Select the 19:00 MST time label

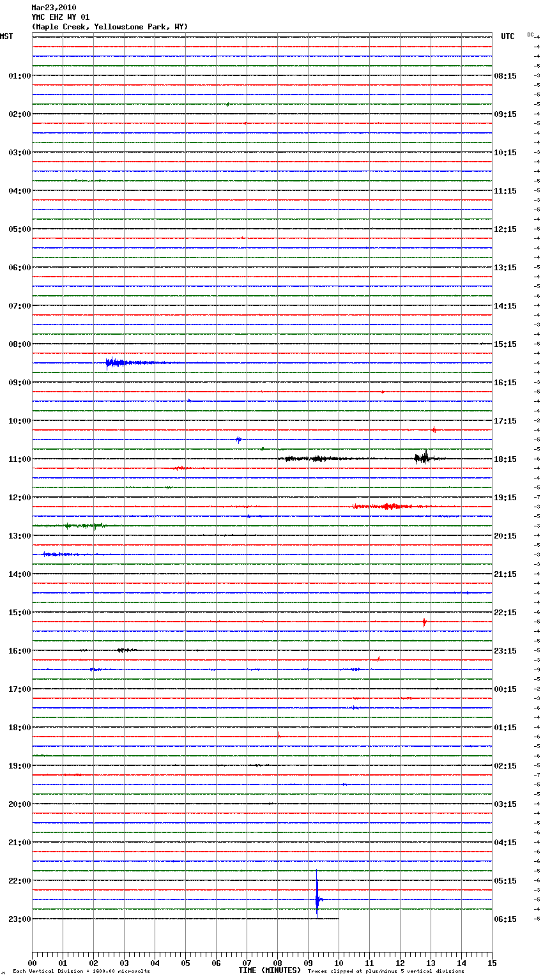click(x=20, y=766)
